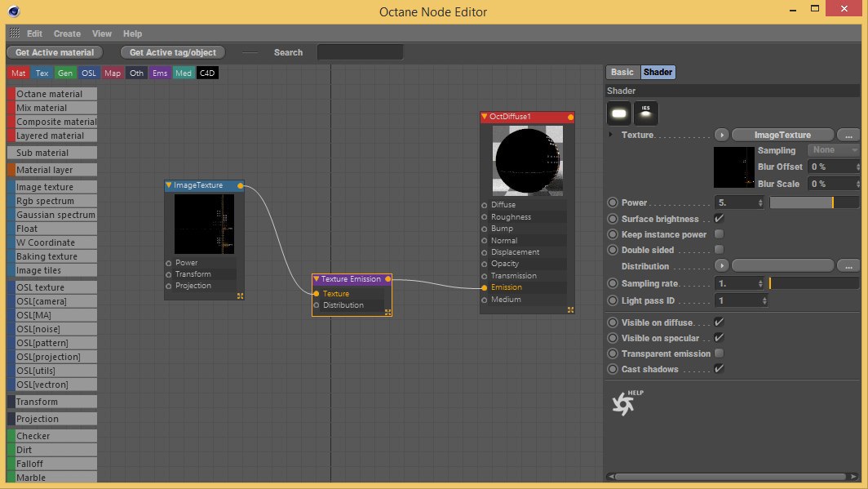Click the OctDiffuse1 node output port
Screen dimensions: 868x489
(x=570, y=117)
